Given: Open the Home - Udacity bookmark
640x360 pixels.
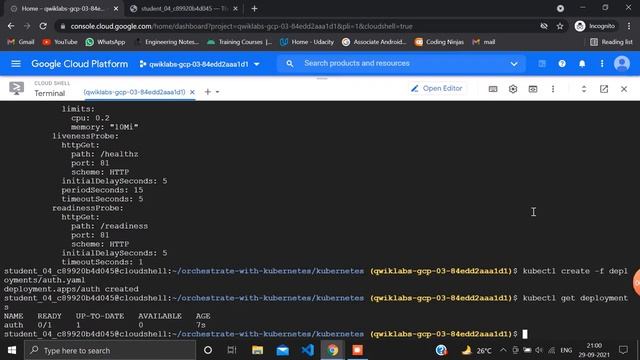Looking at the screenshot, I should click(x=307, y=42).
